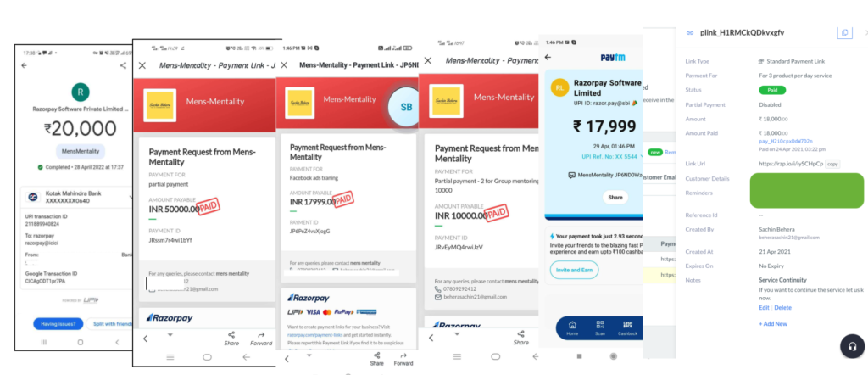Image resolution: width=868 pixels, height=375 pixels.
Task: Open Scan in Paytm bottom bar
Action: [x=600, y=328]
